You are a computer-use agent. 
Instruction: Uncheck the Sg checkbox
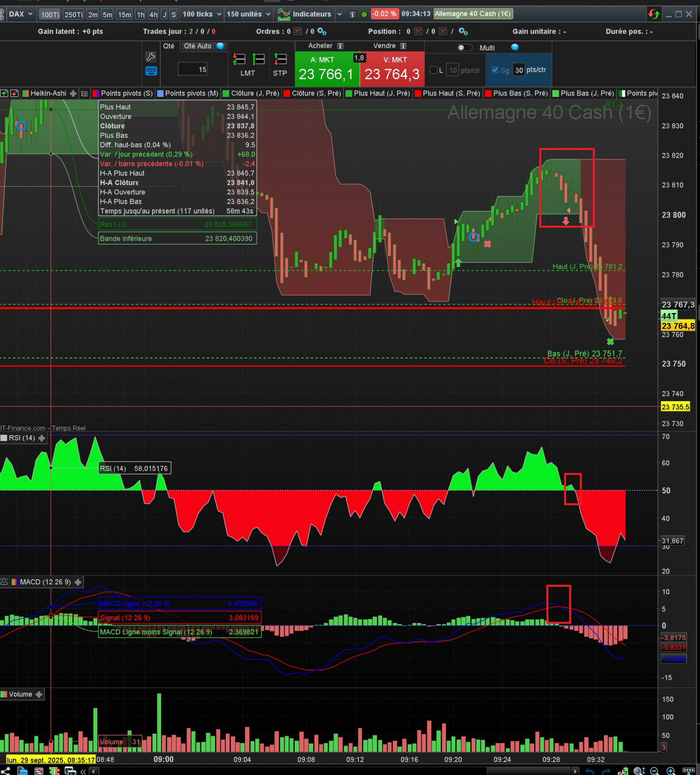[x=495, y=70]
